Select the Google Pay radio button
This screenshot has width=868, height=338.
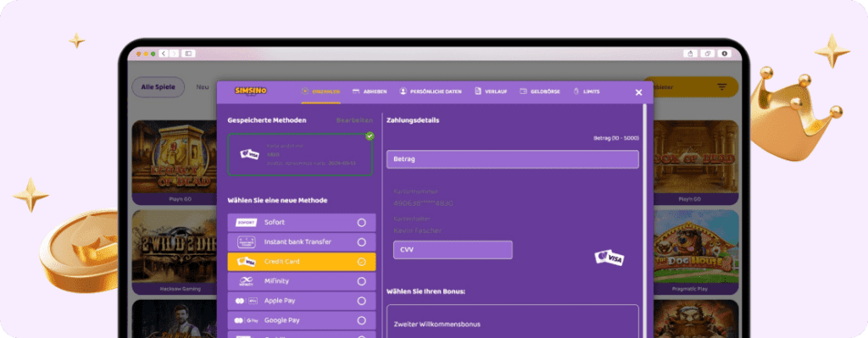(x=361, y=320)
